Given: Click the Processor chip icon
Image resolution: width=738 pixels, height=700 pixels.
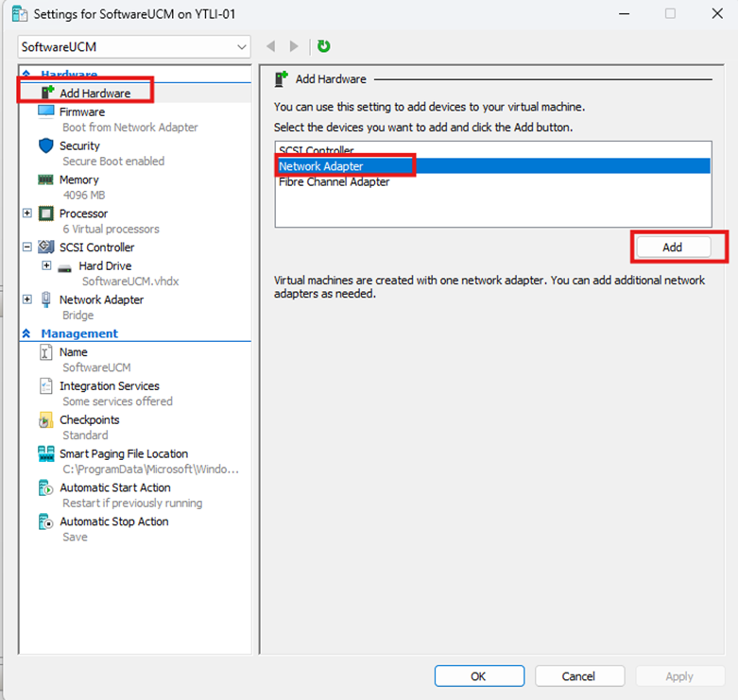Looking at the screenshot, I should (x=45, y=213).
